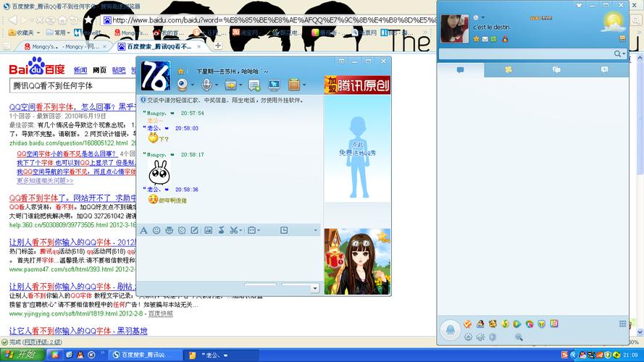Open the applications box icon in QQ chat
Viewport: 644px width, 362px height.
[293, 85]
